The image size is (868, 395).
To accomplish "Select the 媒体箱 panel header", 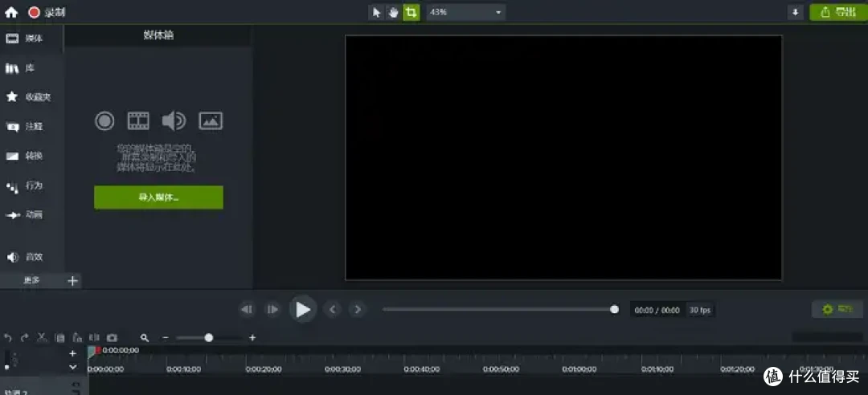I will [x=158, y=35].
